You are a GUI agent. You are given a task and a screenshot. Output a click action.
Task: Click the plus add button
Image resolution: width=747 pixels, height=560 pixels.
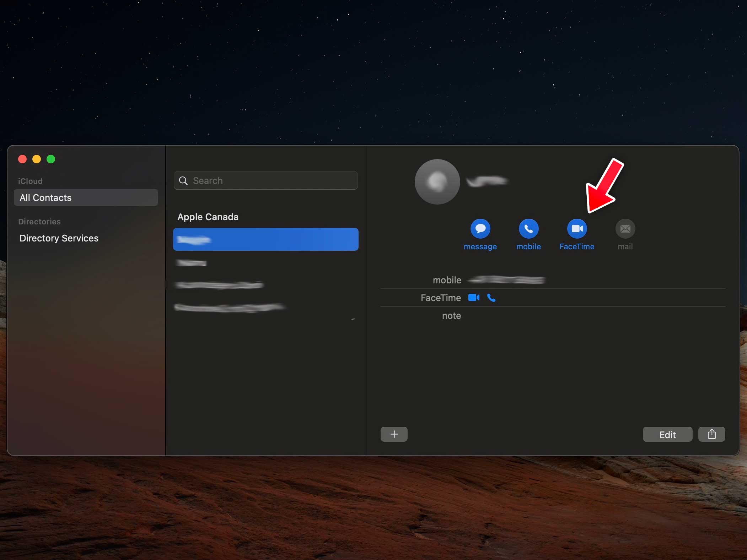click(x=394, y=434)
